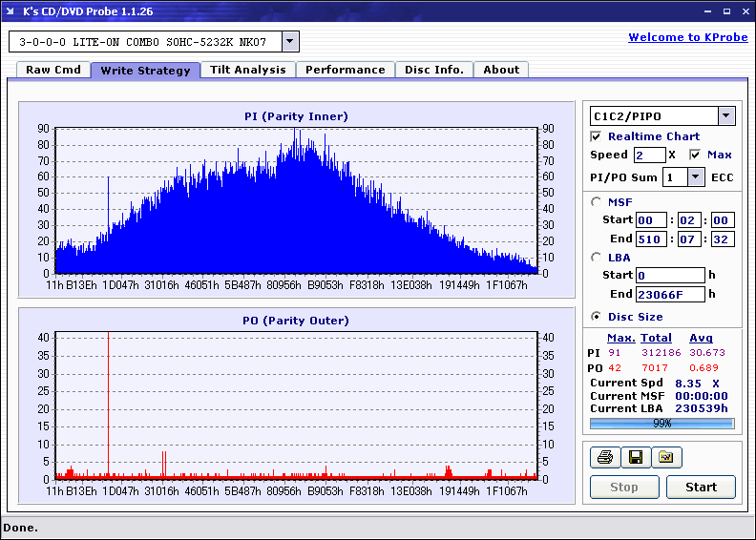Screen dimensions: 756x540
Task: Click the Speed value input field
Action: 649,155
